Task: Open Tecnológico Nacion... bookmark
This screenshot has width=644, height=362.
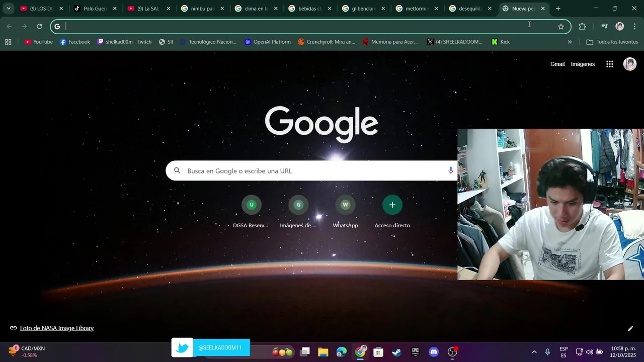Action: click(208, 42)
